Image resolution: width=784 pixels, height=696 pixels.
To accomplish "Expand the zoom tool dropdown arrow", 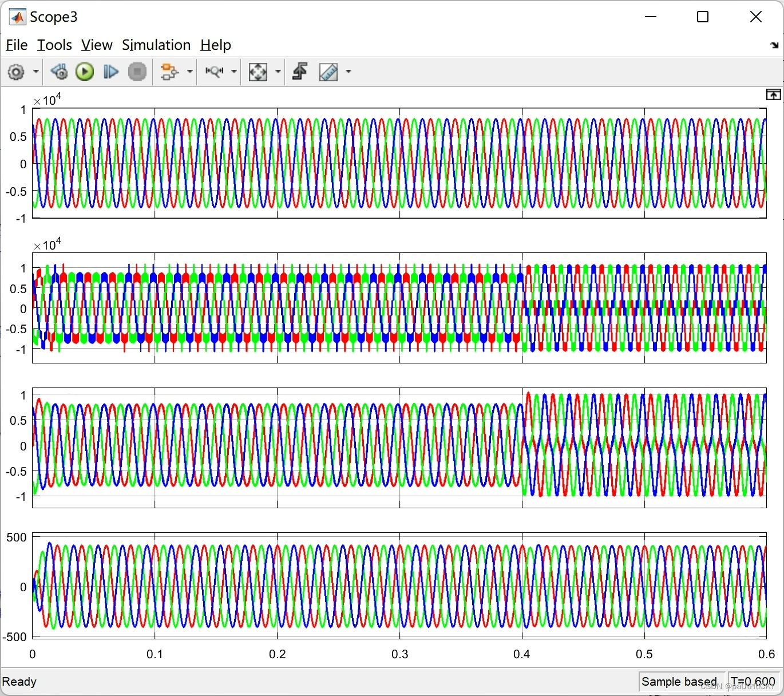I will pos(234,72).
